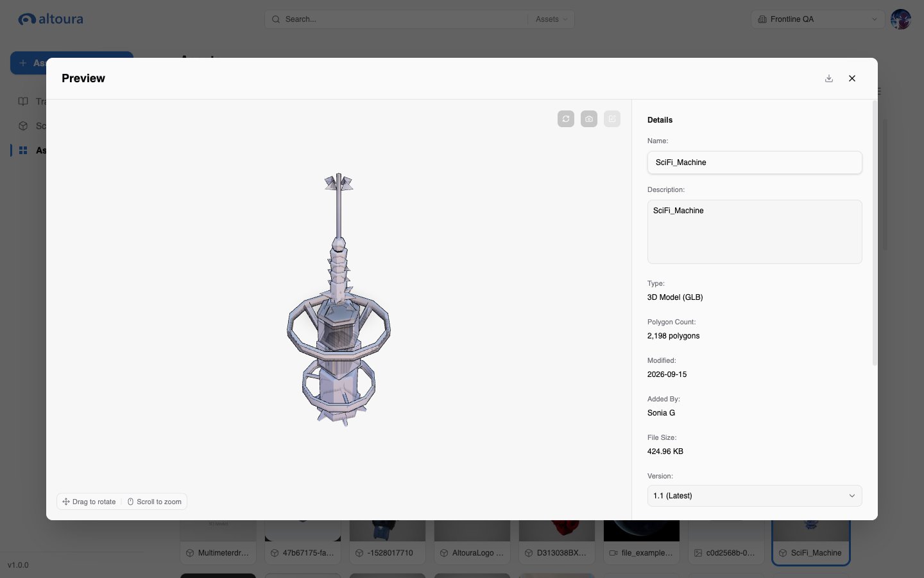Open the Version 1.1 (Latest) dropdown
The height and width of the screenshot is (578, 924).
755,496
